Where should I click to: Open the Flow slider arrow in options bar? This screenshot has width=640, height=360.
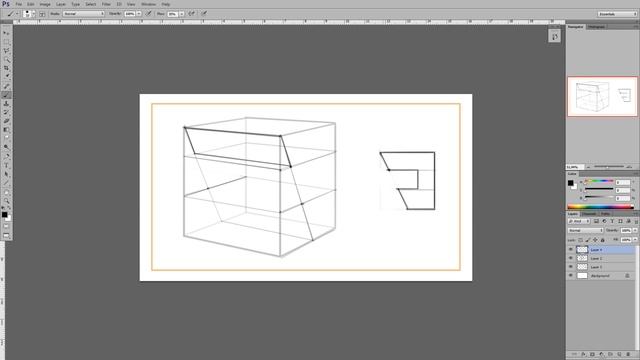[182, 13]
